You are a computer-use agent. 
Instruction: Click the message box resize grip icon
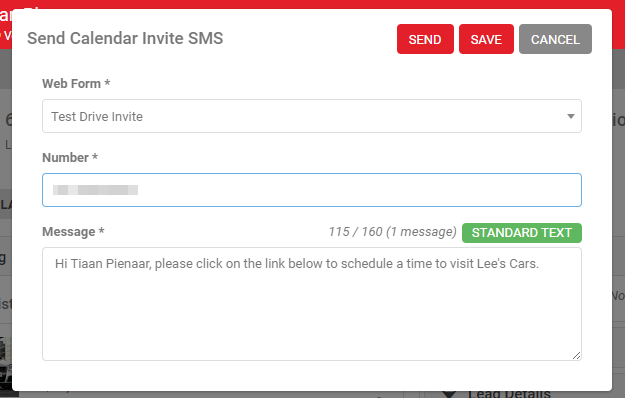click(576, 355)
